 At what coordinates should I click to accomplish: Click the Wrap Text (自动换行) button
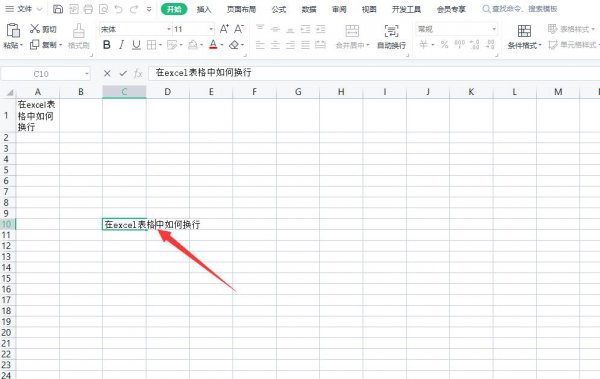(391, 37)
